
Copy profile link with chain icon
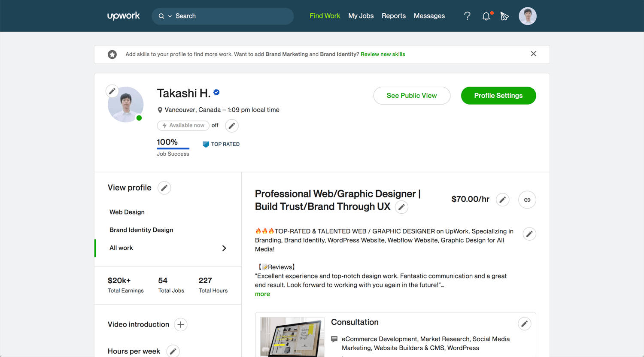(x=527, y=200)
